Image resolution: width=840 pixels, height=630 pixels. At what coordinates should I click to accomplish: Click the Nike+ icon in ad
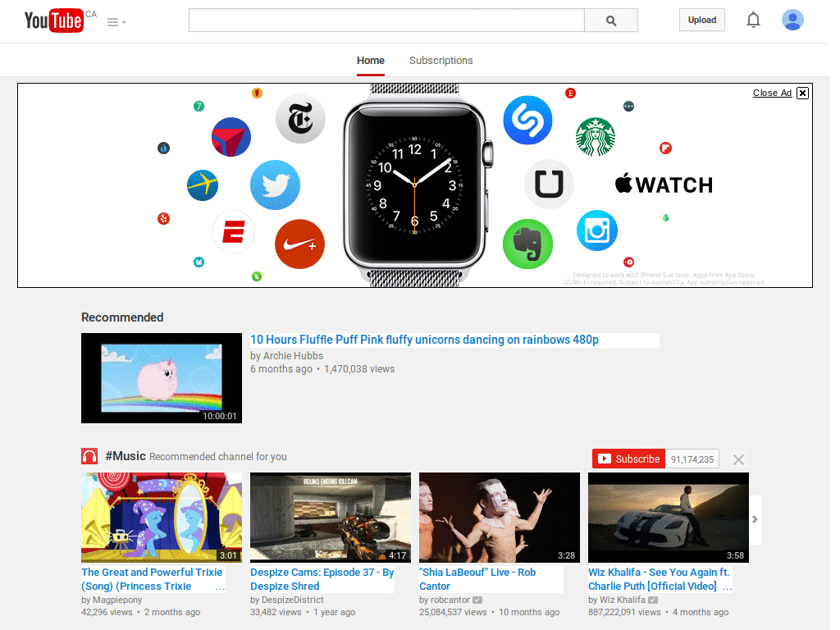coord(299,244)
